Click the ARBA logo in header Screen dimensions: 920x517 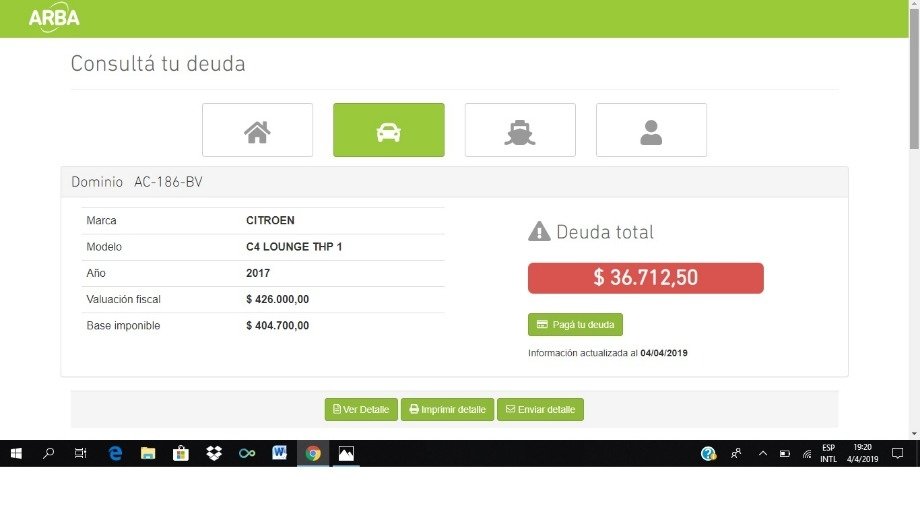pyautogui.click(x=54, y=18)
